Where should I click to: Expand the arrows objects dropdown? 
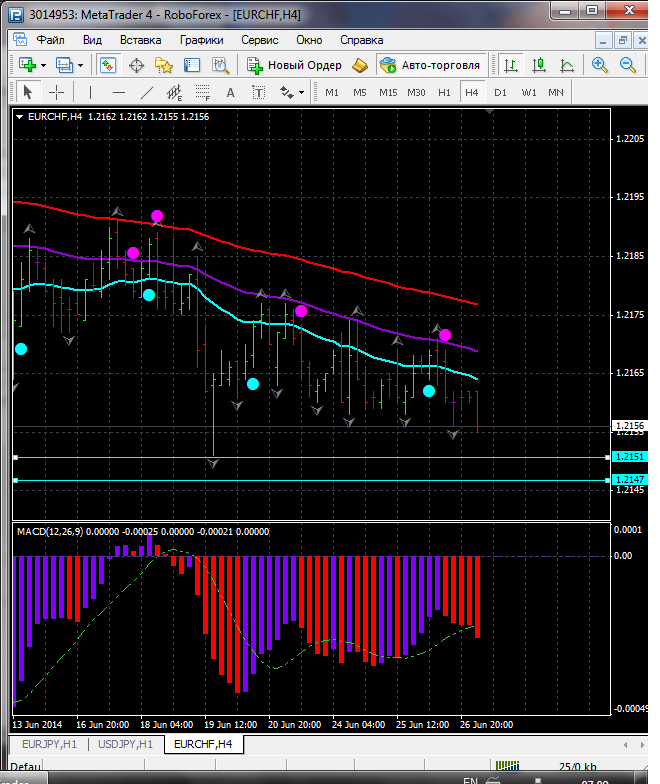click(301, 92)
